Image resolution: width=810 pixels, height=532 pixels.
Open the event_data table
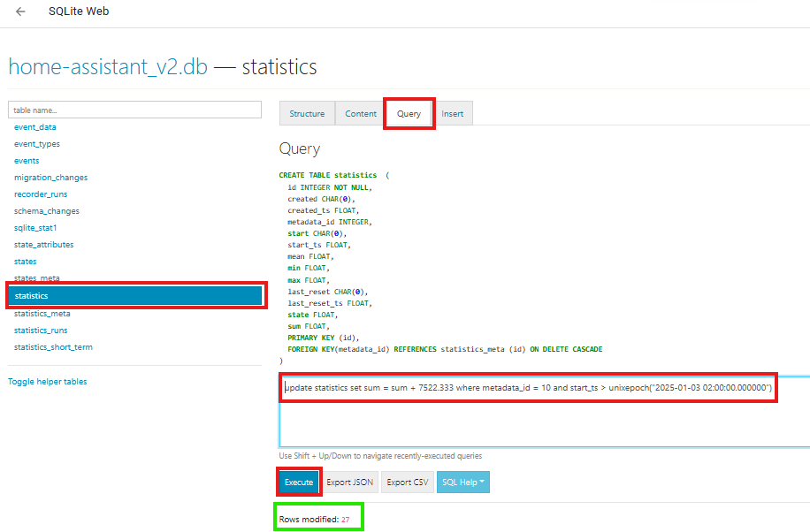click(35, 127)
